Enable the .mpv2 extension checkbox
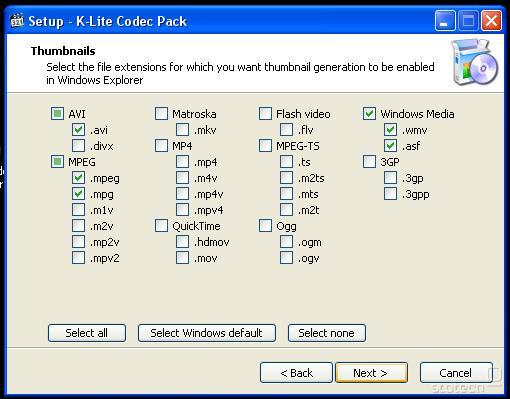 click(79, 258)
